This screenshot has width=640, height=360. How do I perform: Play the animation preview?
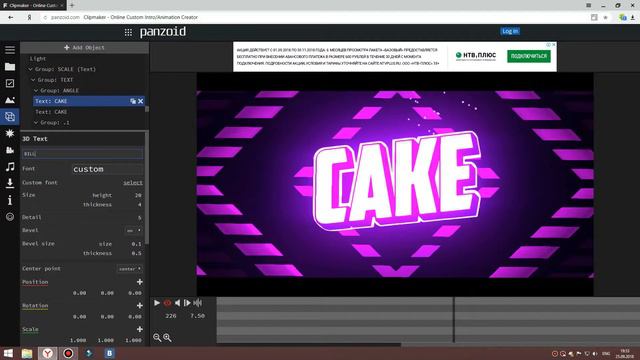[x=157, y=303]
